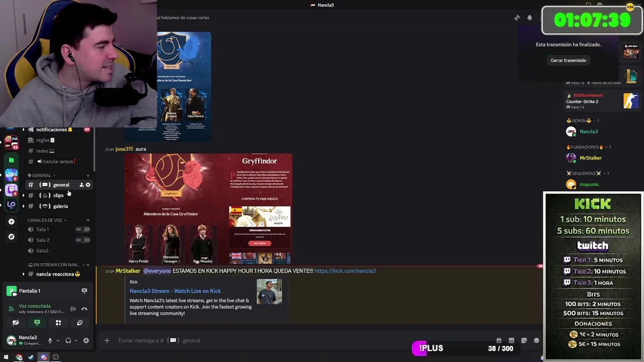Open the reglas channel

coord(59,140)
